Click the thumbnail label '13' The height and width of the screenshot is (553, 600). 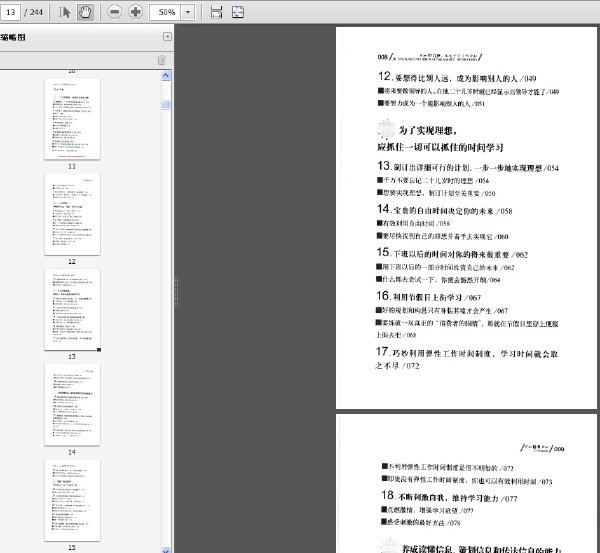point(72,356)
